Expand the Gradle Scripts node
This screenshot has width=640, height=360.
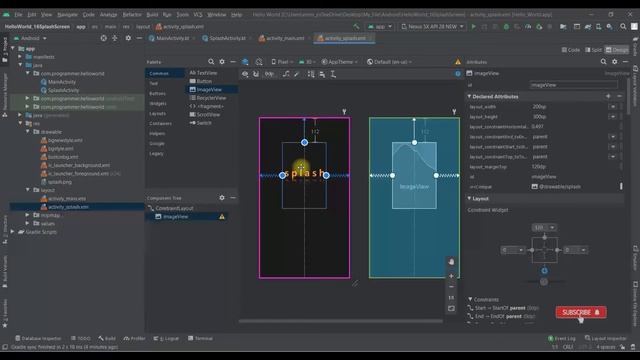[13, 232]
